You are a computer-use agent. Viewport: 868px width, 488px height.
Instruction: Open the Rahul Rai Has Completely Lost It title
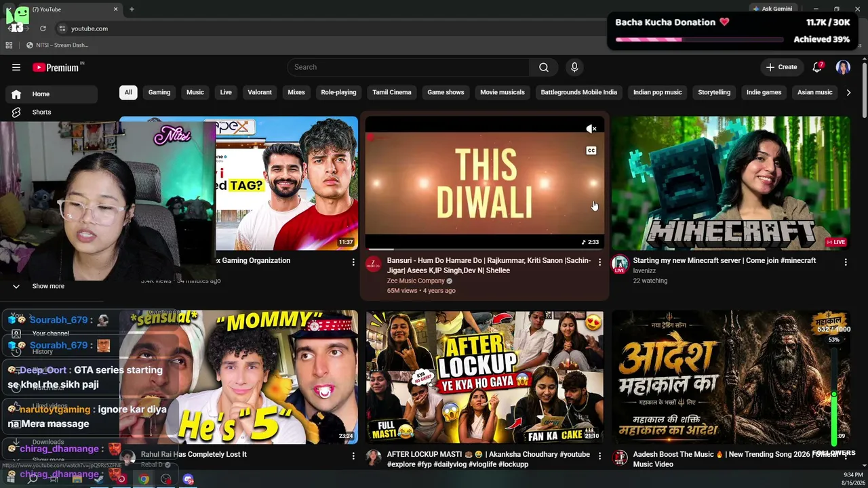[x=194, y=454]
